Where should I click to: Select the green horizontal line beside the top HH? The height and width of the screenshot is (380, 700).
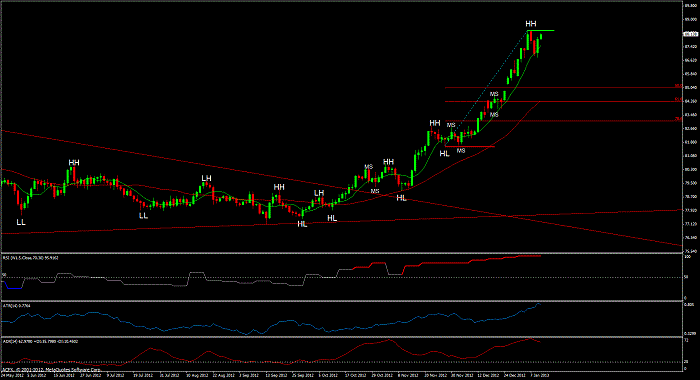(x=541, y=30)
